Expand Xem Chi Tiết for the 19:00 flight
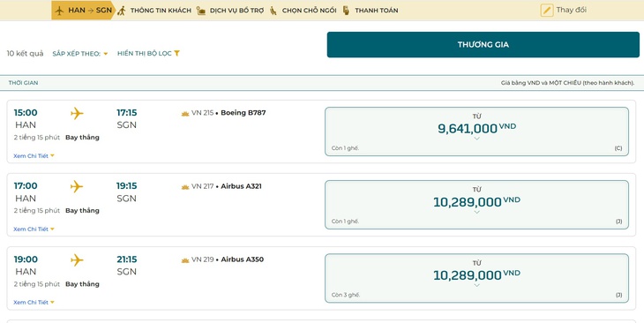This screenshot has height=323, width=644. point(34,302)
